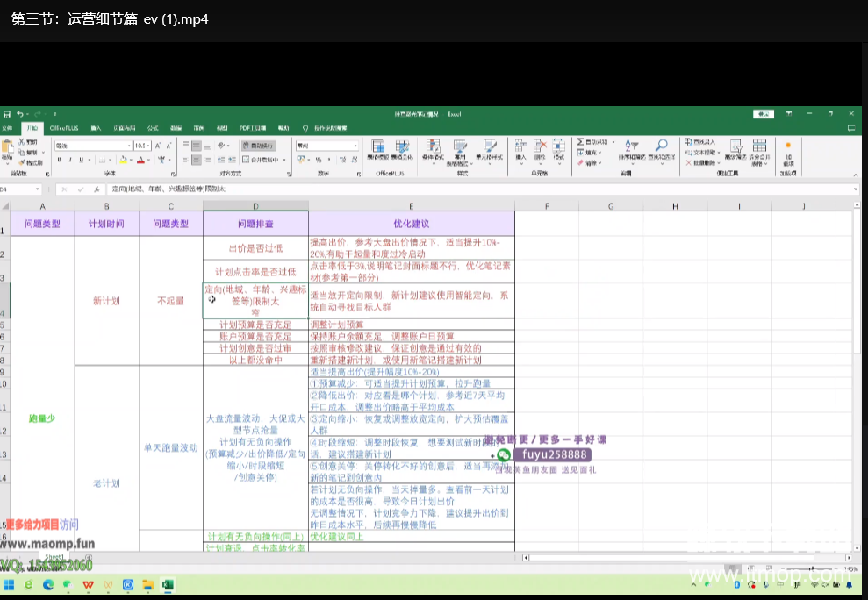Viewport: 868px width, 600px height.
Task: Toggle middle vertical alignment
Action: pyautogui.click(x=196, y=146)
